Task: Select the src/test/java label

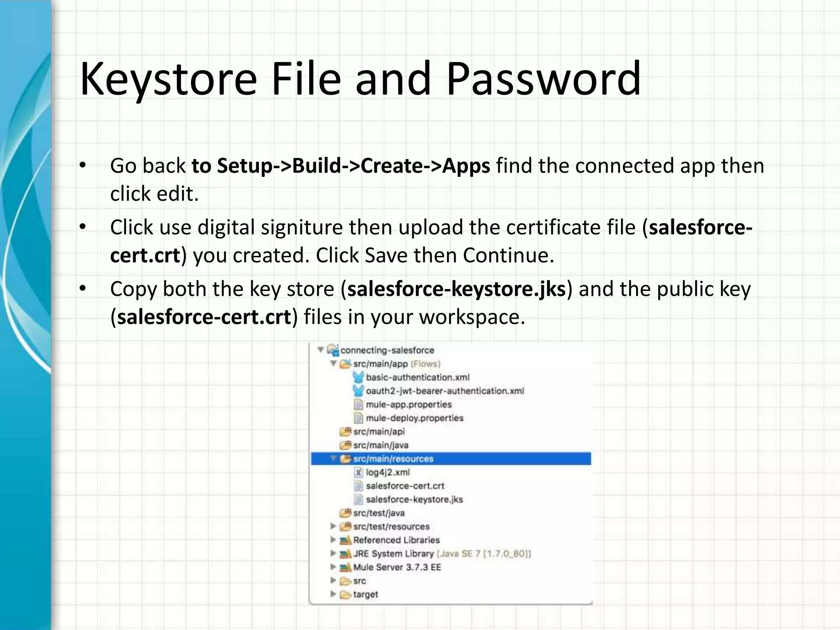Action: click(379, 513)
